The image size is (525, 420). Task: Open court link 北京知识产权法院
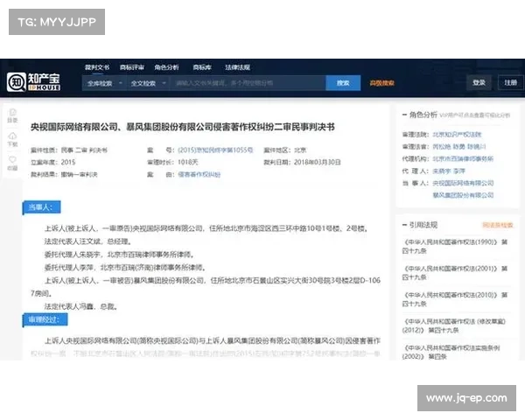point(457,135)
